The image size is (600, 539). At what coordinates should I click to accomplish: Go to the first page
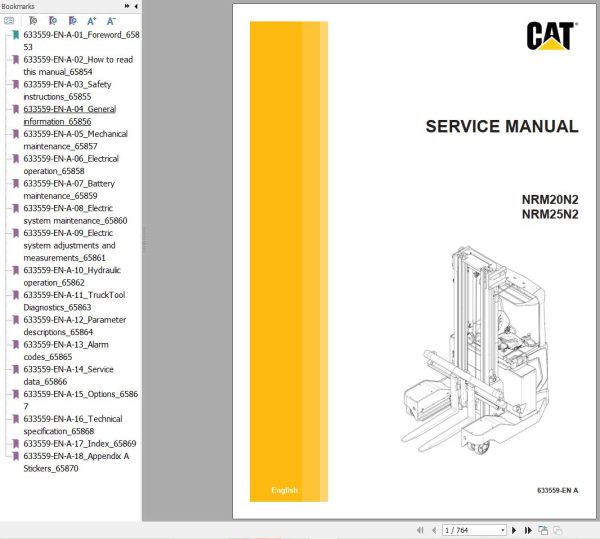[x=420, y=530]
